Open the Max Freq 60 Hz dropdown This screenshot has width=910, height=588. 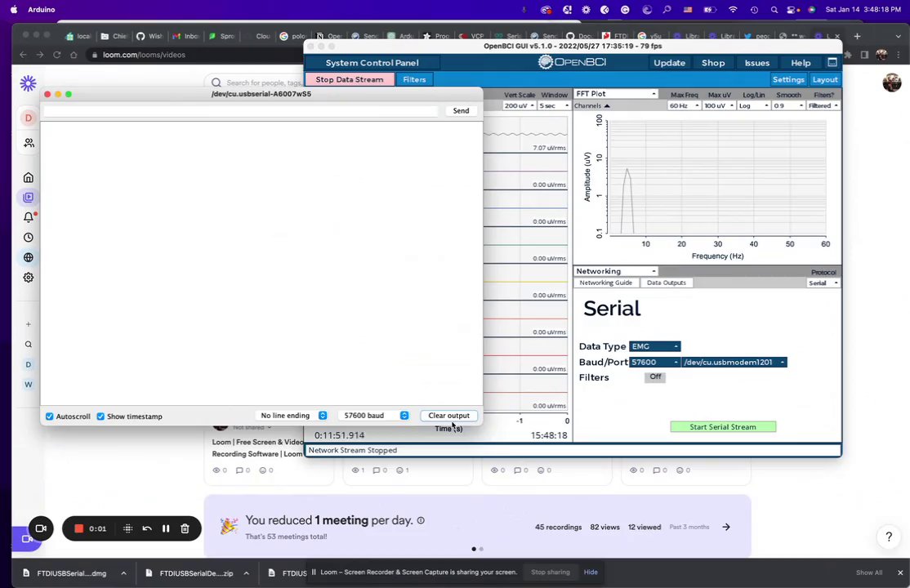685,105
